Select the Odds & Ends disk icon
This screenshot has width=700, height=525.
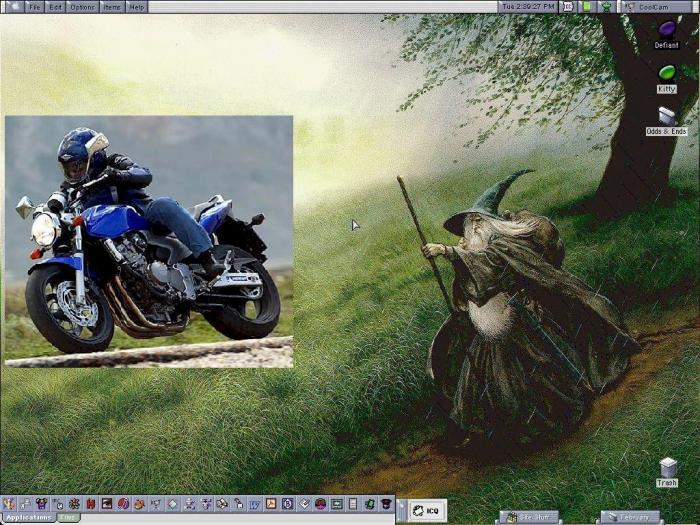[x=667, y=116]
